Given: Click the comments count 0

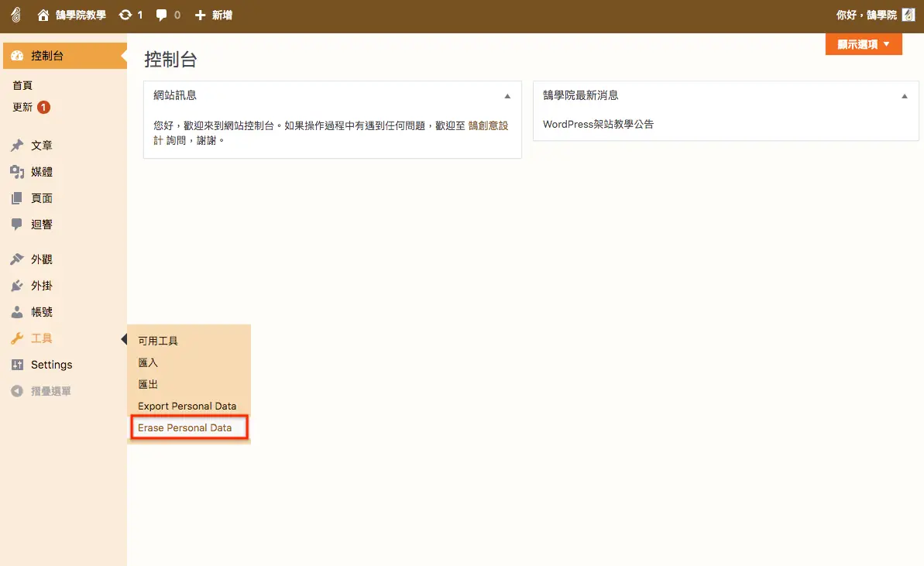Looking at the screenshot, I should [x=177, y=15].
